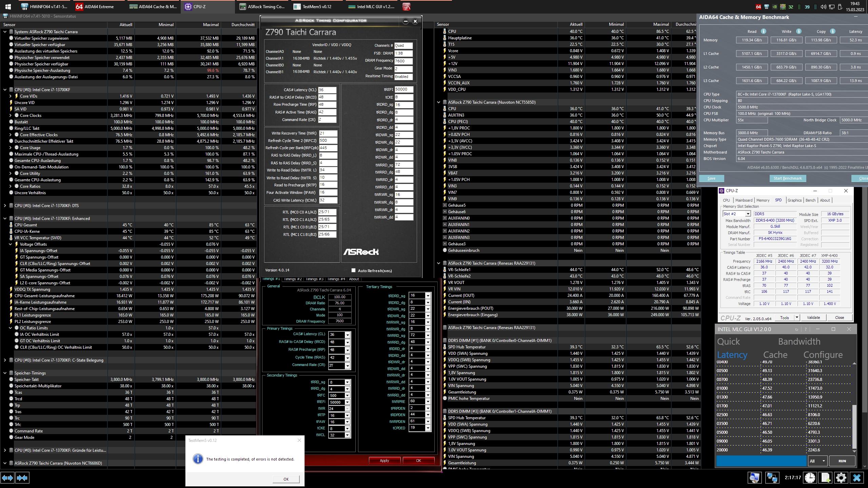
Task: Open the tRFC 500 dropdown
Action: [347, 395]
